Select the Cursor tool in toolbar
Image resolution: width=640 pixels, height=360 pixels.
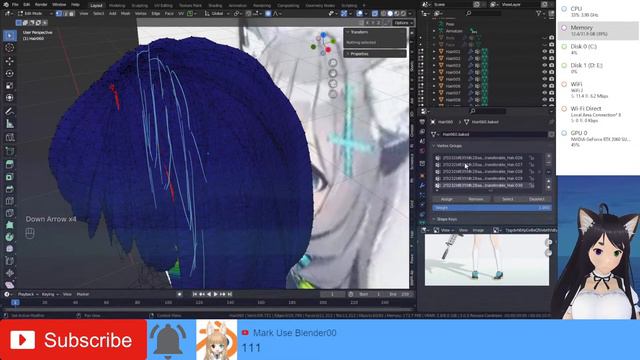click(10, 48)
